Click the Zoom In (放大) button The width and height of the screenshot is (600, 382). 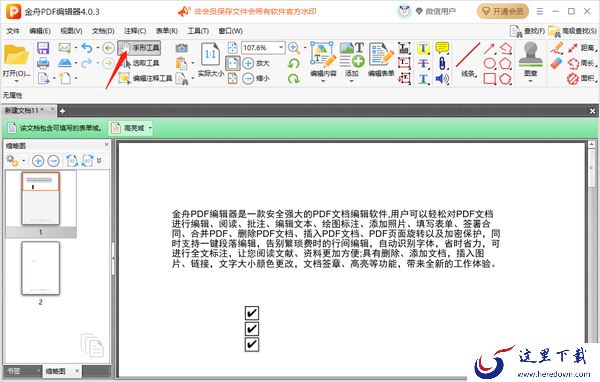point(256,63)
